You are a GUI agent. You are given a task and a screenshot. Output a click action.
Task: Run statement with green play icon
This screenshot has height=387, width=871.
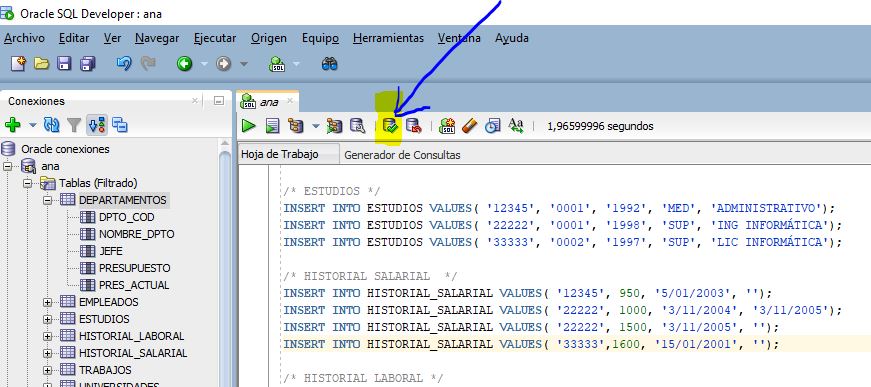248,126
